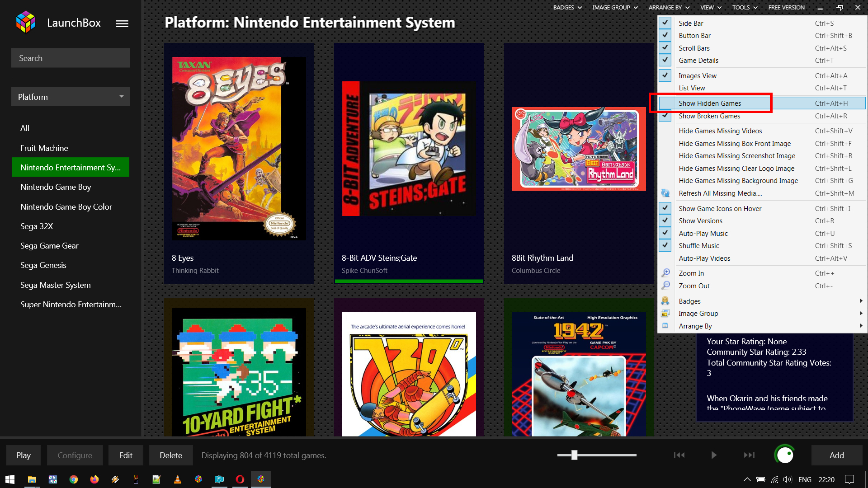Screen dimensions: 868x488
Task: Open green notepad chart app in taskbar
Action: [x=156, y=479]
